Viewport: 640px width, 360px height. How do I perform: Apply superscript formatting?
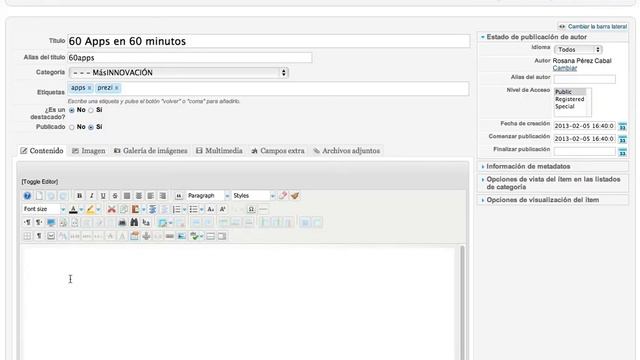click(222, 209)
